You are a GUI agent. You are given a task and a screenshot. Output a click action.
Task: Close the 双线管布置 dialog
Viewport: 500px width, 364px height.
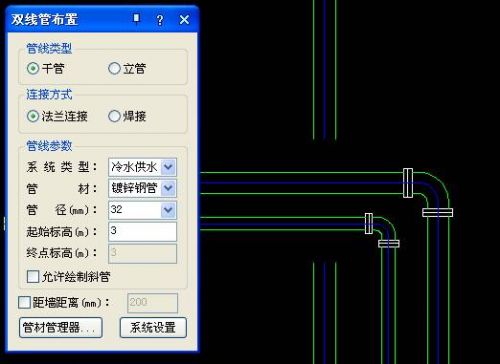tap(184, 20)
